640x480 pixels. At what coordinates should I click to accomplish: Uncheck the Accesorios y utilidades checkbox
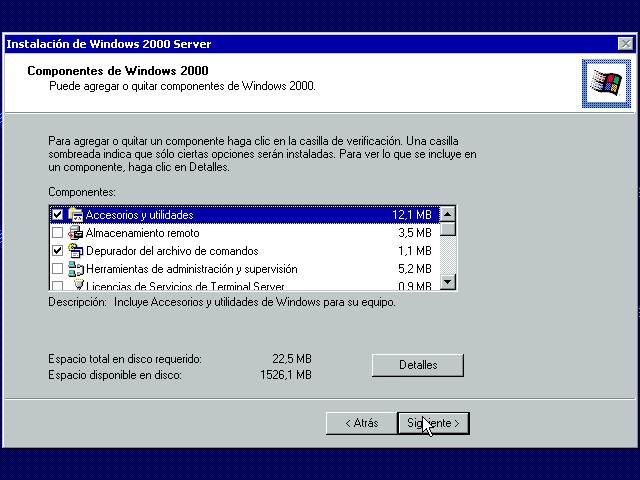(58, 215)
